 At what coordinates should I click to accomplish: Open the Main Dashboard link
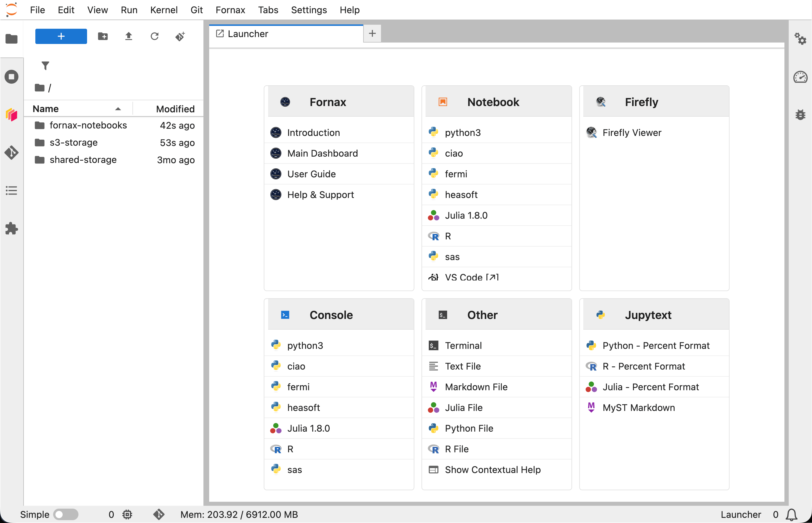pyautogui.click(x=322, y=153)
